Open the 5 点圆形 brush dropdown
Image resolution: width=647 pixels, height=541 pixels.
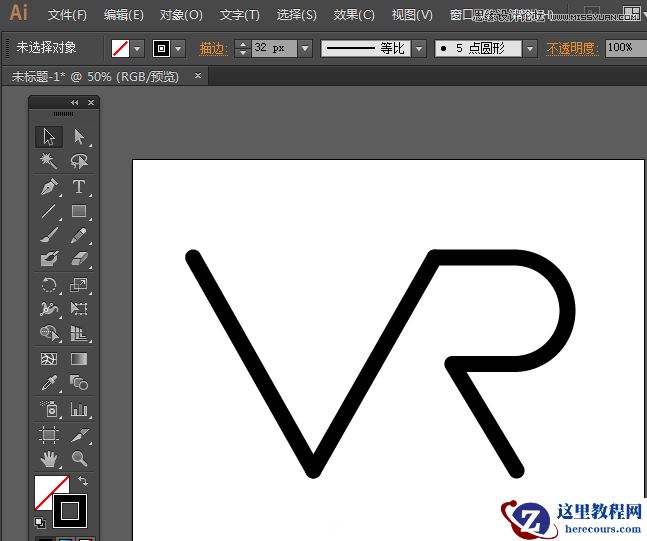[x=530, y=48]
